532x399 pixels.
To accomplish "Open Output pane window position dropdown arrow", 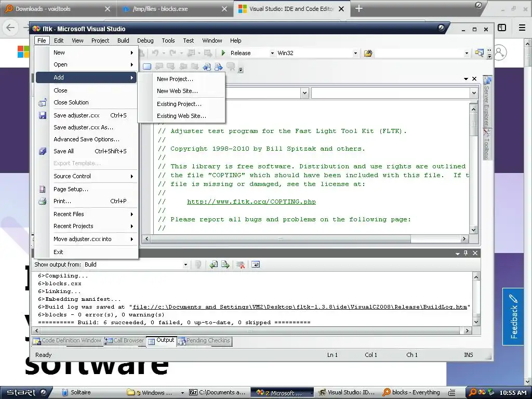I will [x=457, y=254].
